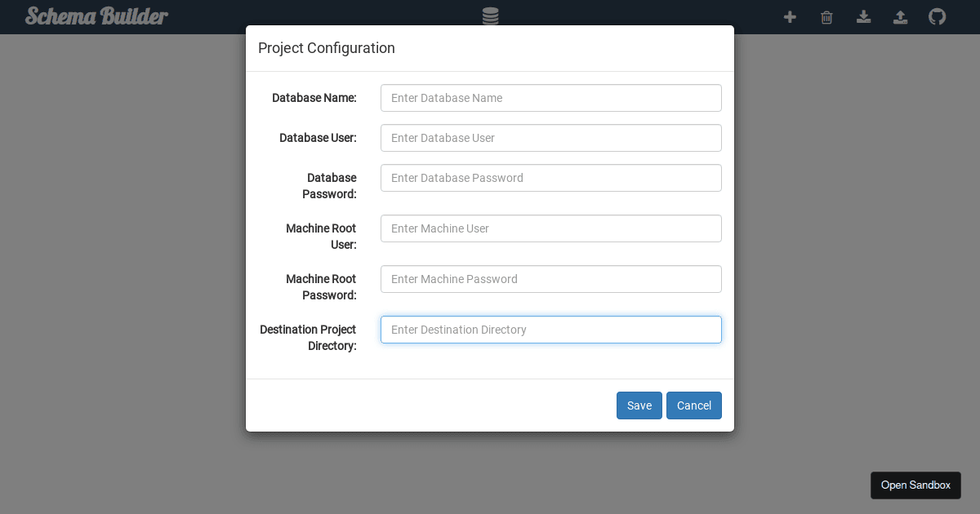980x514 pixels.
Task: Click Cancel to dismiss the dialog
Action: (694, 405)
